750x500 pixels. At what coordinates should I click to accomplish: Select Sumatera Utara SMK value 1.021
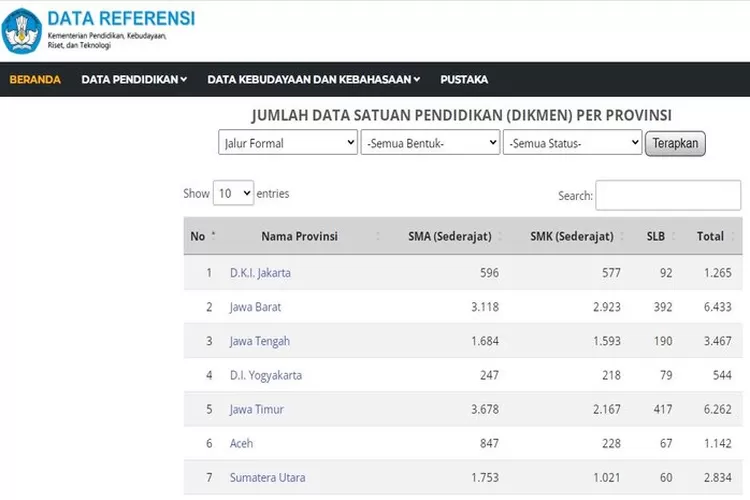[x=607, y=478]
